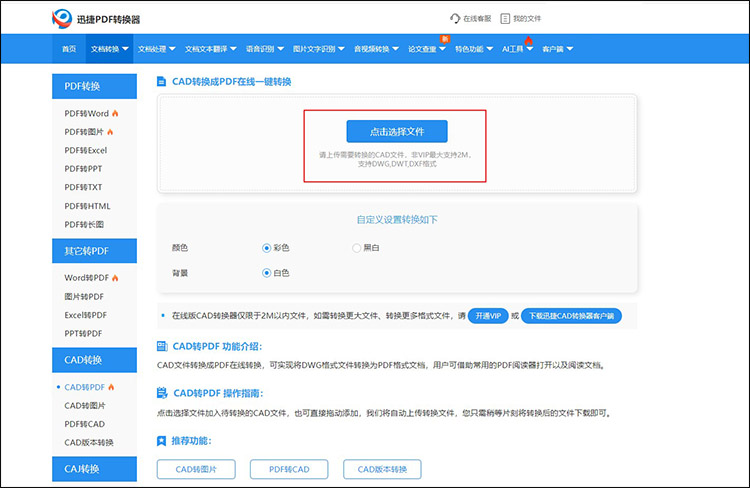Image resolution: width=750 pixels, height=488 pixels.
Task: Click the bookmark icon beside 推荐功能
Action: 162,441
